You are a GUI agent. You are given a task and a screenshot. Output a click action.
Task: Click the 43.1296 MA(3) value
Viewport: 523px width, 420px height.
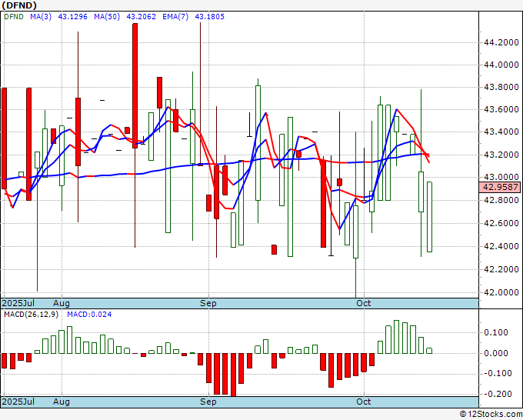click(73, 17)
